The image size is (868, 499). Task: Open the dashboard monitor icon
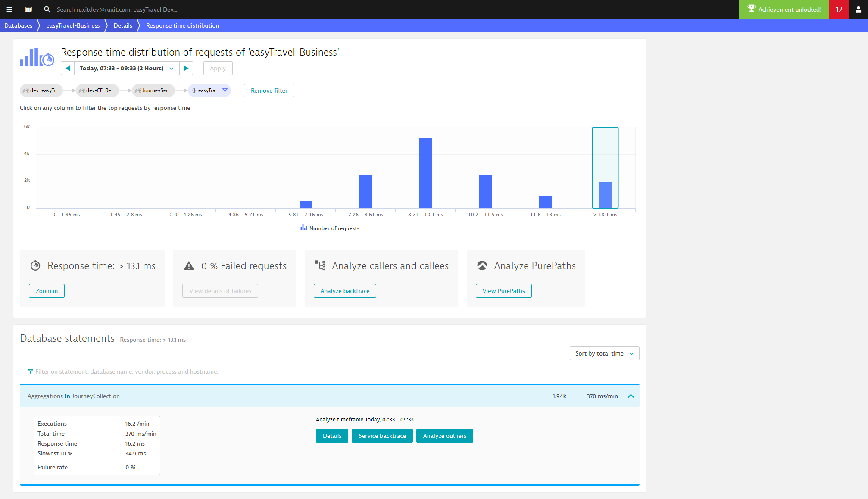pos(28,9)
